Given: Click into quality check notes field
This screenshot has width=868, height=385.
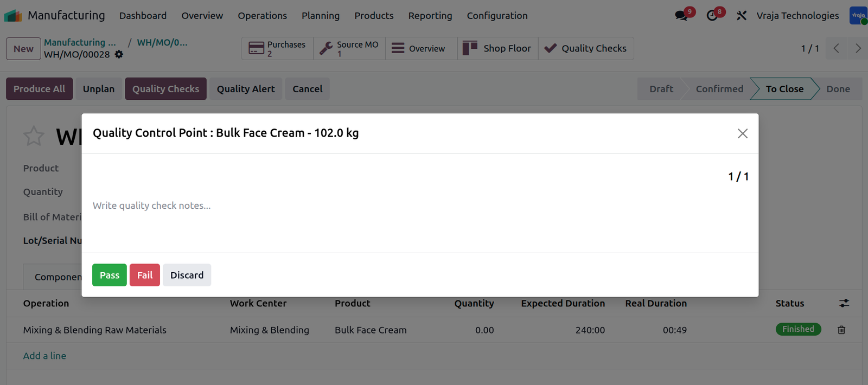Looking at the screenshot, I should coord(420,206).
